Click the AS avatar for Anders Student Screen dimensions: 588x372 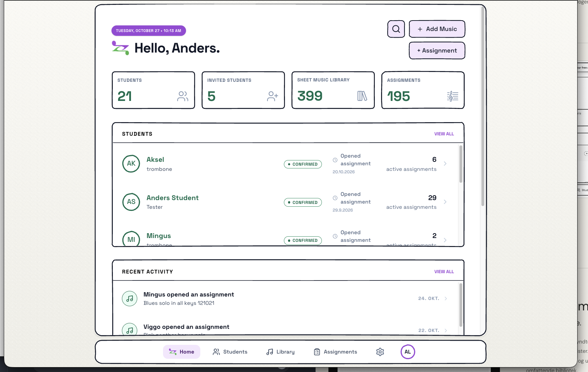(x=131, y=202)
